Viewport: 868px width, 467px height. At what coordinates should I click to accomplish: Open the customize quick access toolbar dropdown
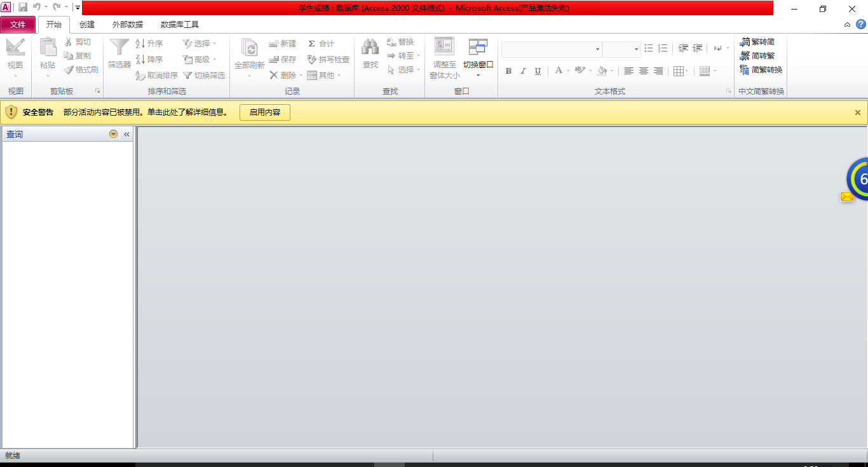tap(78, 8)
